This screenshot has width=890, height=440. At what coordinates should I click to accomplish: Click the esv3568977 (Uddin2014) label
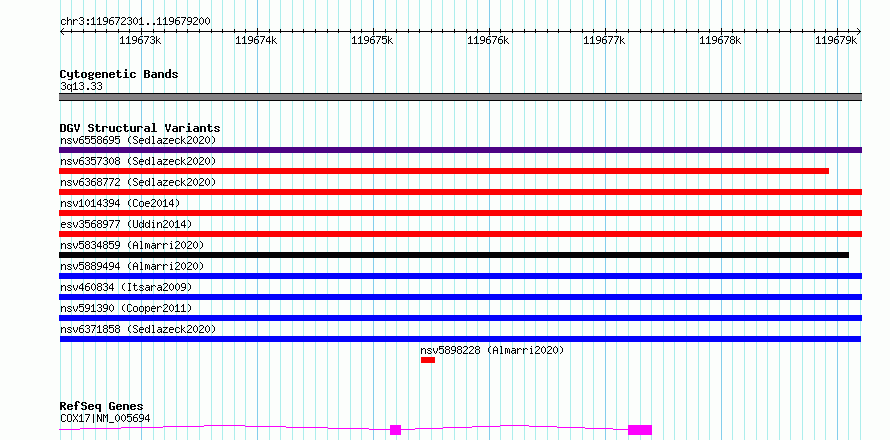(126, 224)
